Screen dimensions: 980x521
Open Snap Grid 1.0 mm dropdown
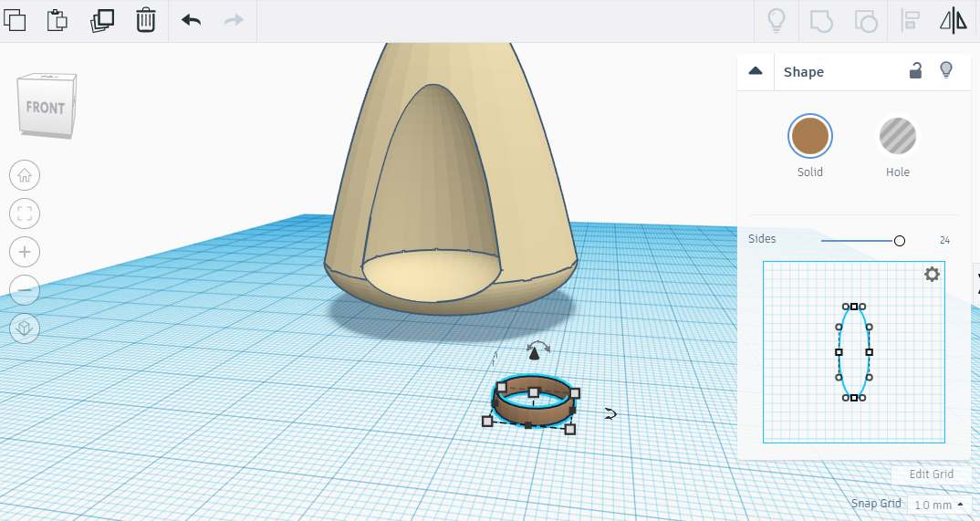(x=937, y=505)
